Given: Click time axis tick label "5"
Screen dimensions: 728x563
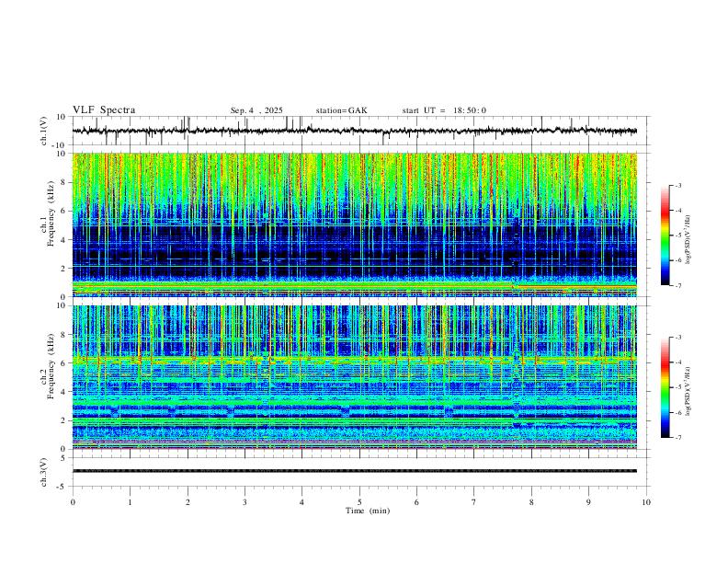Looking at the screenshot, I should coord(359,502).
